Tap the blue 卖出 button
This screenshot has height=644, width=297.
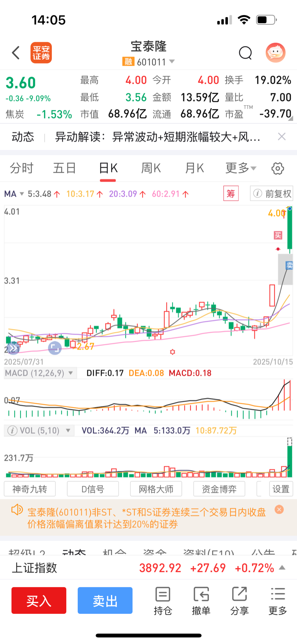coord(105,600)
